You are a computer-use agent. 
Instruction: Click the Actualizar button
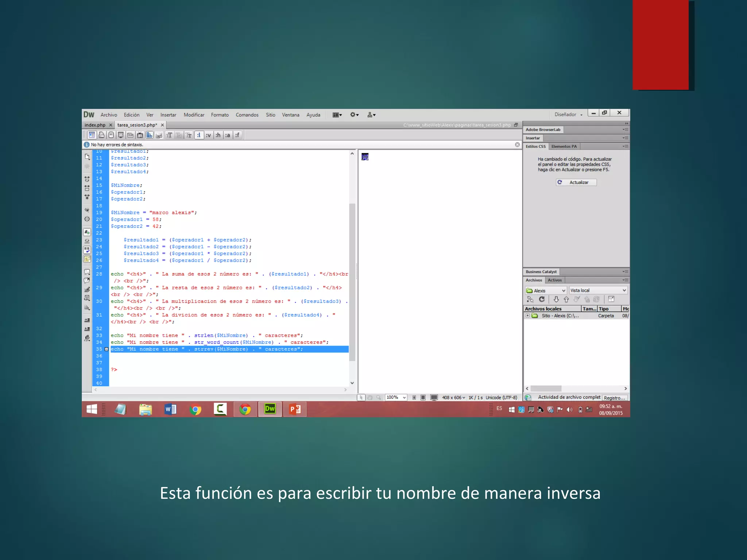tap(576, 182)
